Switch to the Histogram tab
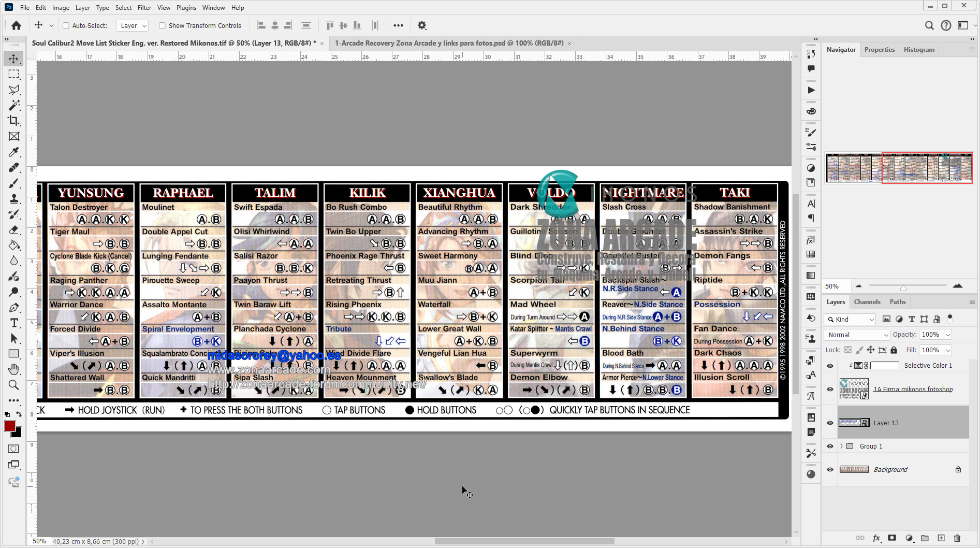Screen dimensions: 980x548 (919, 49)
